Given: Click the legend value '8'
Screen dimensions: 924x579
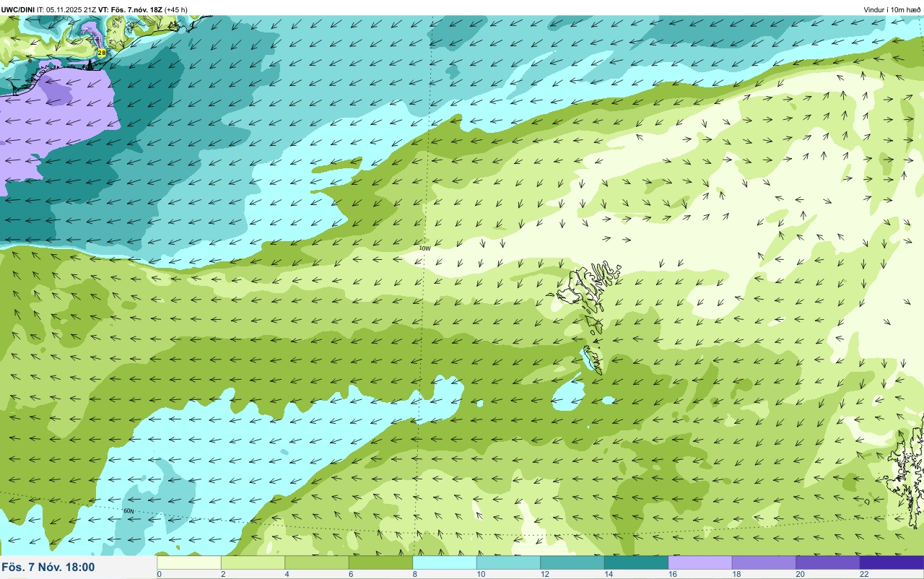Looking at the screenshot, I should pos(414,574).
